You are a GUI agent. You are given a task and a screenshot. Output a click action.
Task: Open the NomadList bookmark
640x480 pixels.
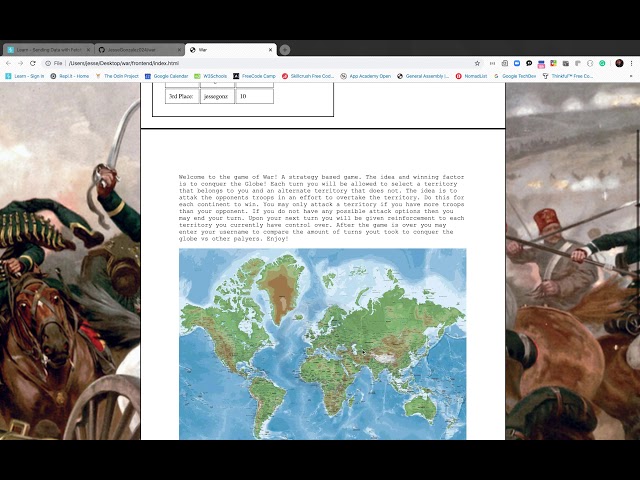point(471,76)
